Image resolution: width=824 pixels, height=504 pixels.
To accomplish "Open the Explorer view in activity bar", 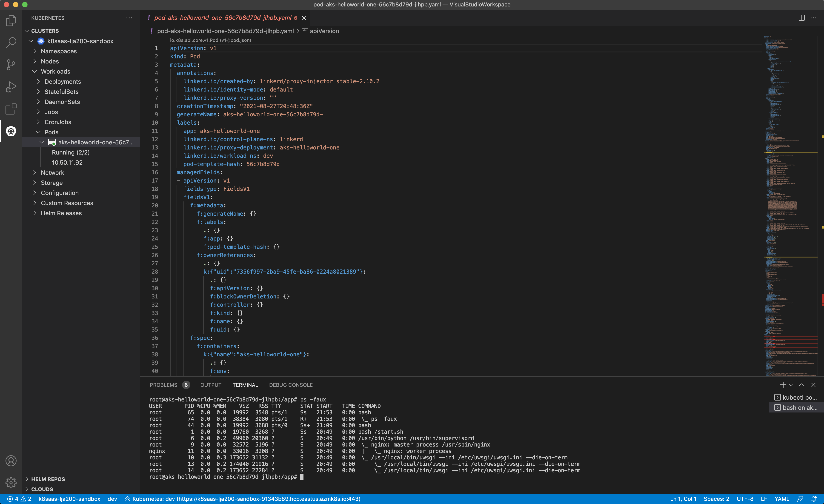I will (11, 20).
